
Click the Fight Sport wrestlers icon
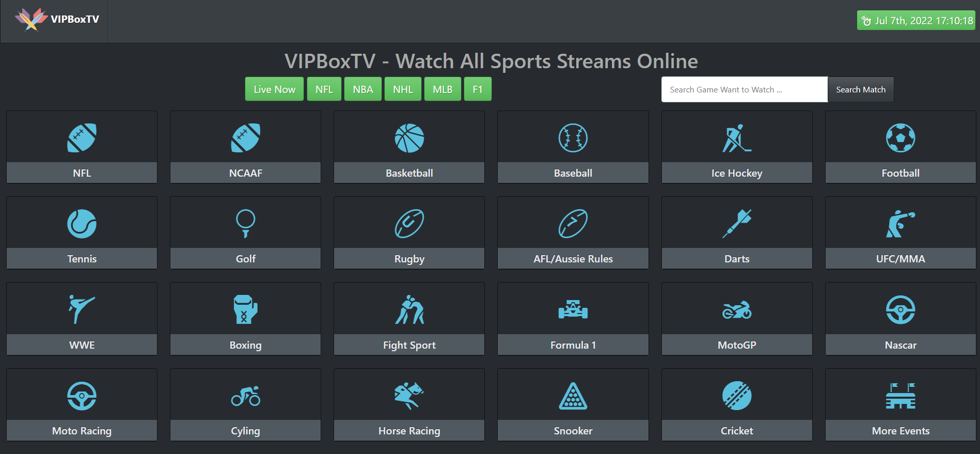tap(409, 309)
